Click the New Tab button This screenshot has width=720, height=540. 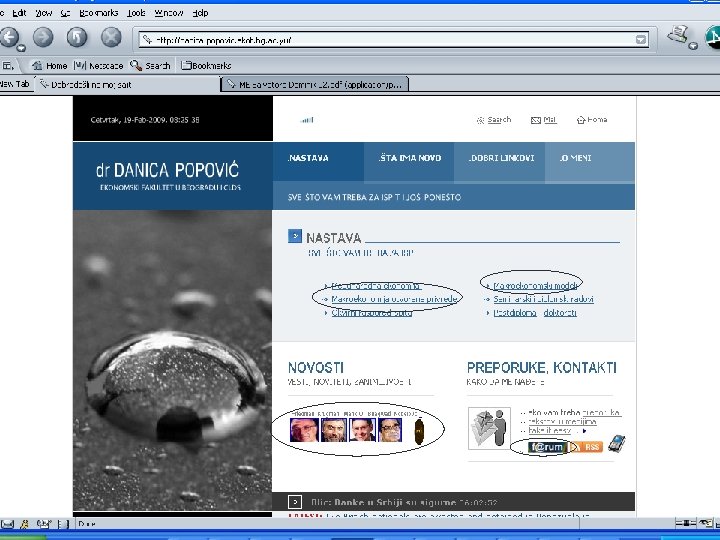click(x=15, y=84)
